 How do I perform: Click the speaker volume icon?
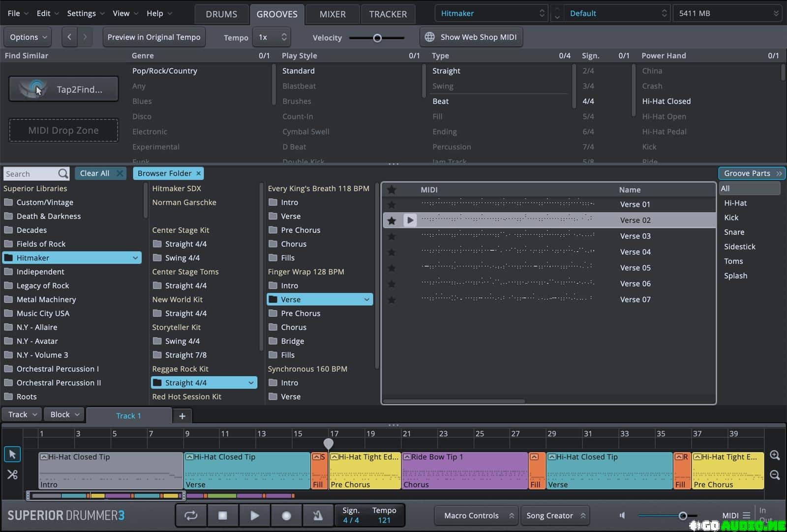coord(622,515)
